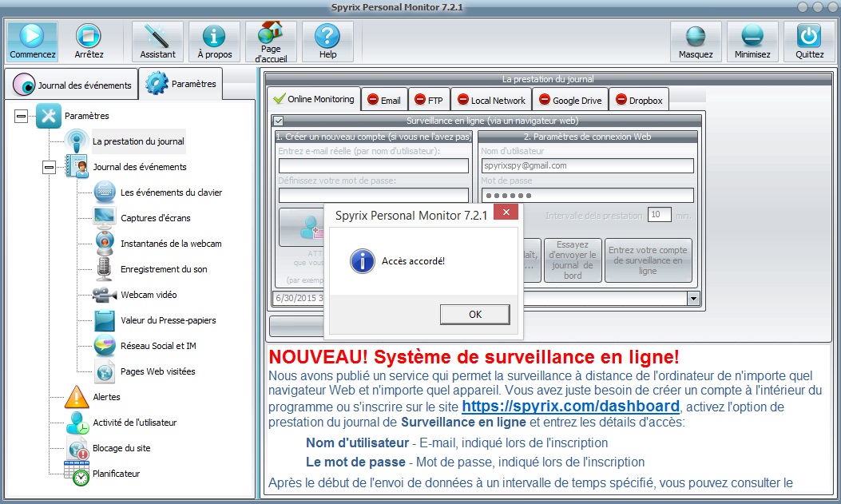Screen dimensions: 841x504
Task: Open the Help toolbar button
Action: (327, 42)
